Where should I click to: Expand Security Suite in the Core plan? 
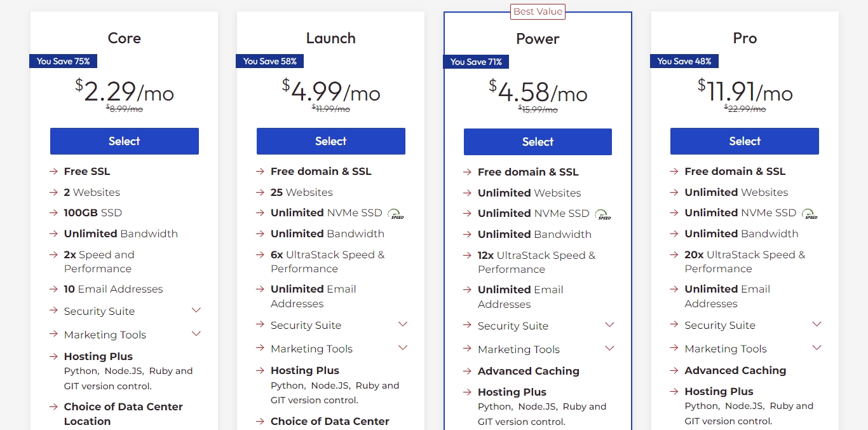pos(196,310)
